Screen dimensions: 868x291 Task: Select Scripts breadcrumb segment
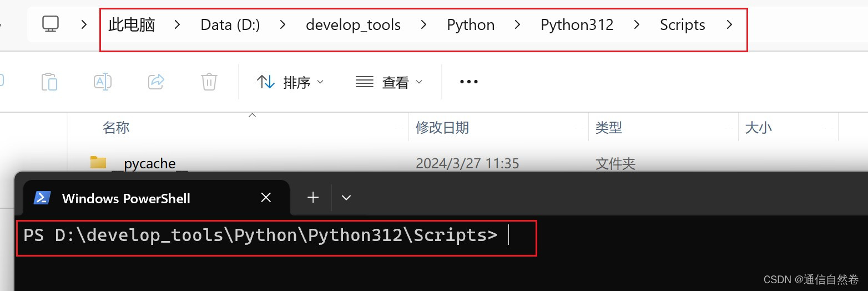pyautogui.click(x=683, y=24)
